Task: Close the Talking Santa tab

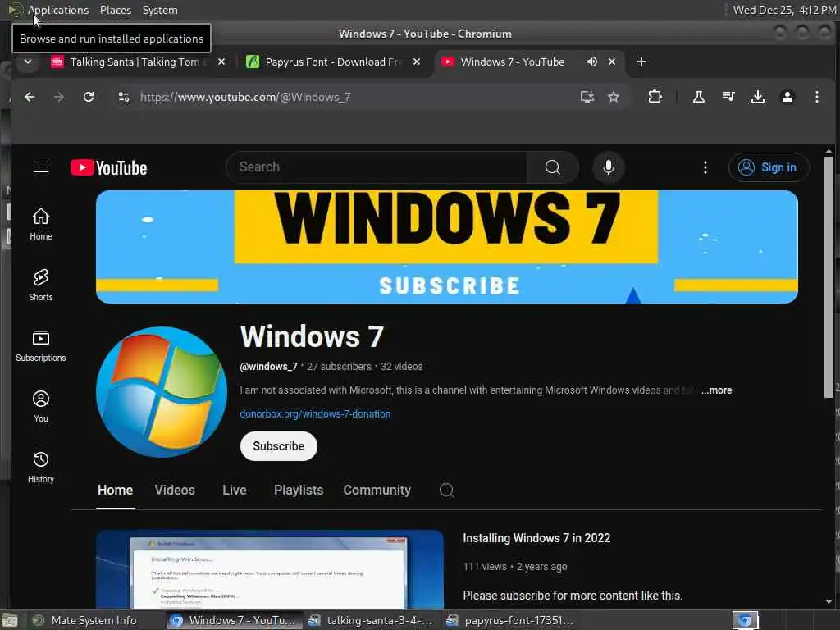Action: [x=221, y=62]
